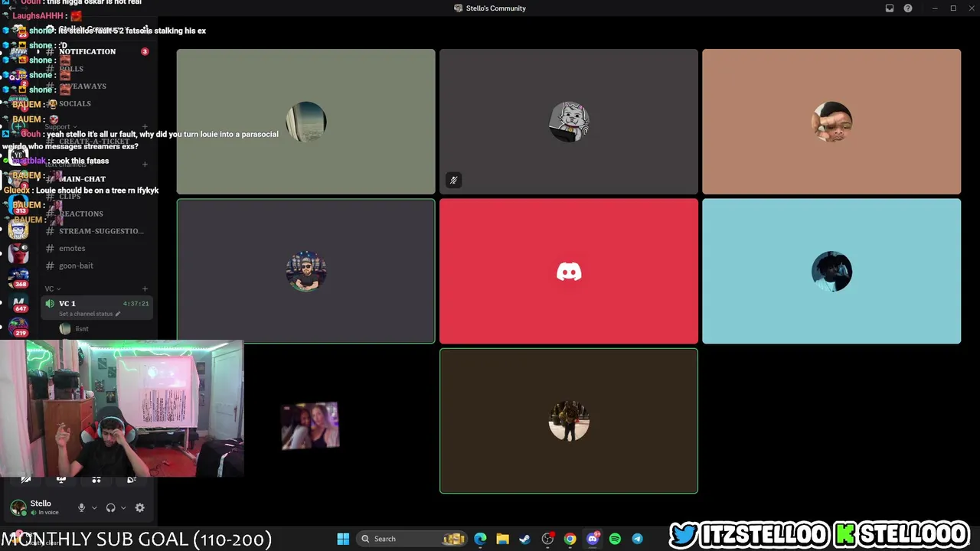Open the server with the 219 badge
This screenshot has height=551, width=980.
19,328
